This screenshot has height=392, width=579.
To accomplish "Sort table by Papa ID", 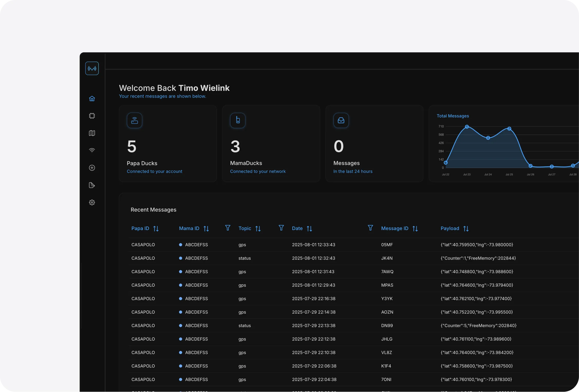I will coord(156,228).
